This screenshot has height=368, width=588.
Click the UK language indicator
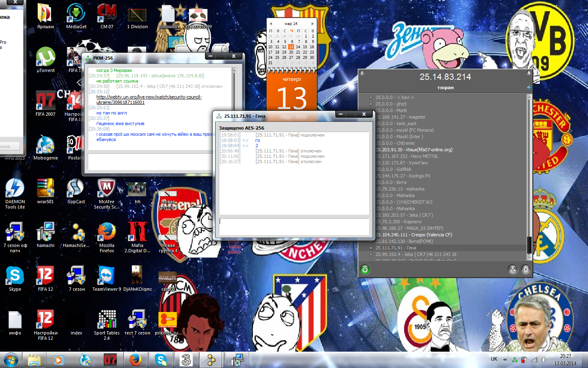(x=494, y=359)
